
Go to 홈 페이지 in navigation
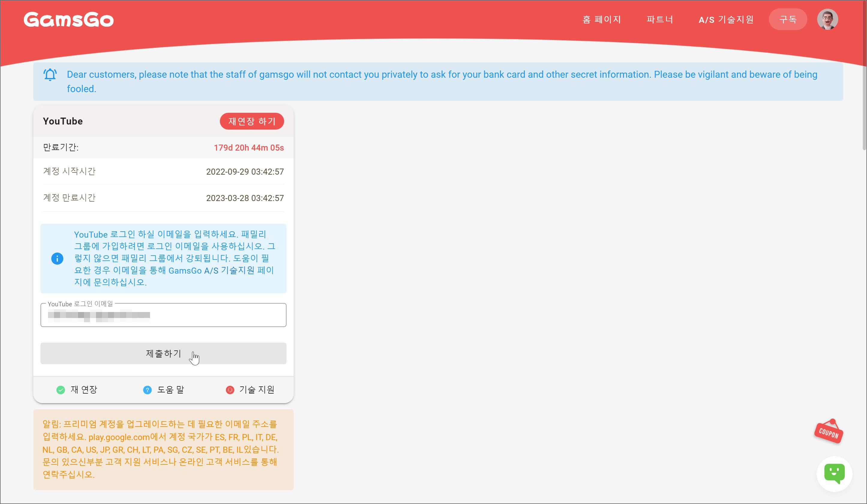pos(601,19)
